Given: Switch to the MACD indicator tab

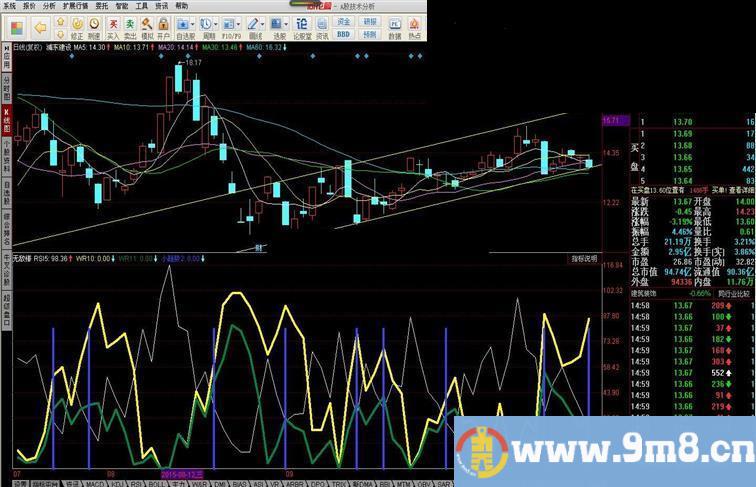Looking at the screenshot, I should (x=96, y=482).
